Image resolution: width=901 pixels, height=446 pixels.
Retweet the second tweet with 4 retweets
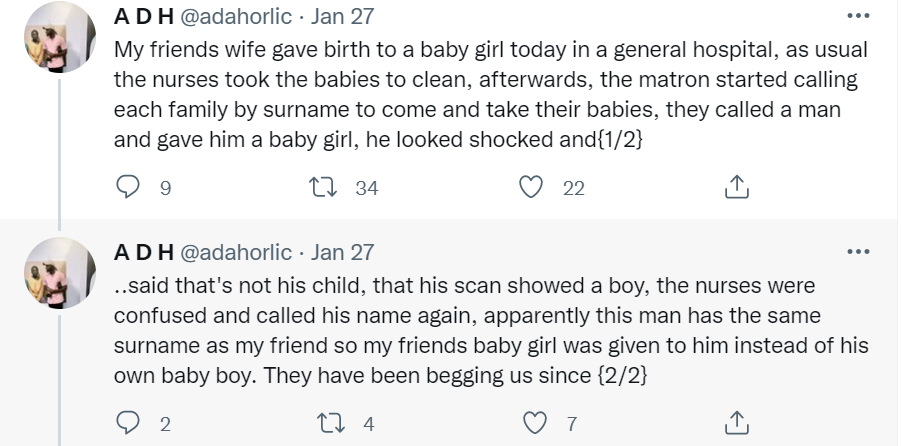coord(327,423)
